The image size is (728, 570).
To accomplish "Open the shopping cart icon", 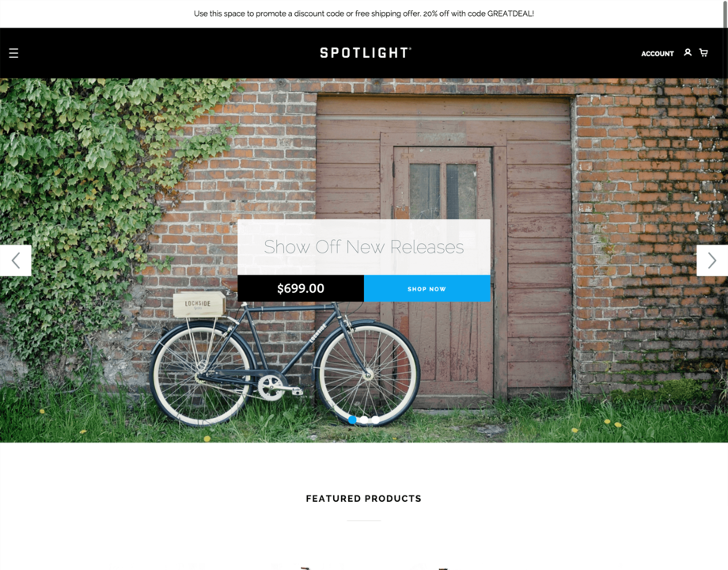I will 703,53.
